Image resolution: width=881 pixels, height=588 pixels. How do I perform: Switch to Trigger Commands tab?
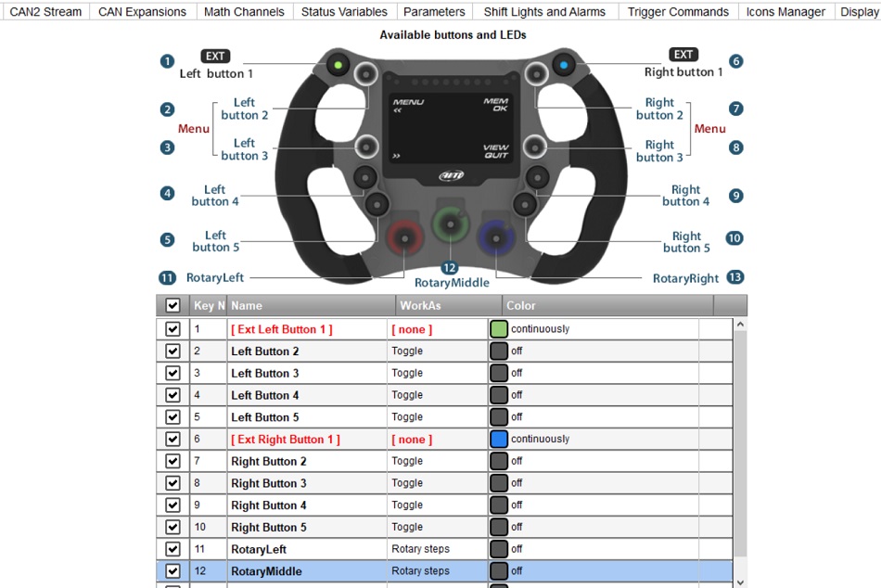click(x=678, y=11)
